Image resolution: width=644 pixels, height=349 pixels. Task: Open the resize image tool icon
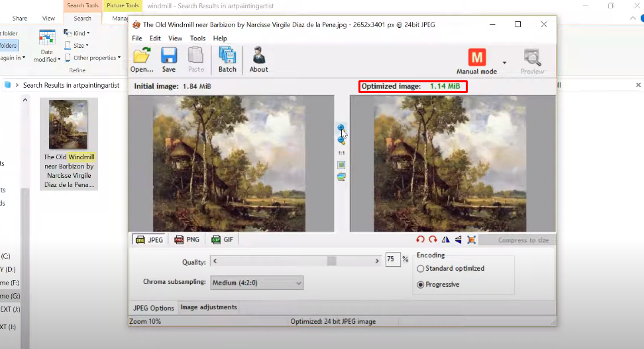coord(472,240)
